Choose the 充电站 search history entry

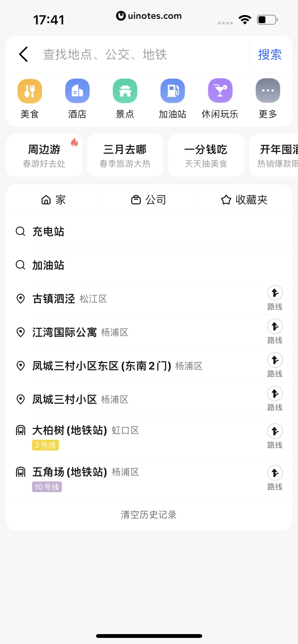[48, 232]
